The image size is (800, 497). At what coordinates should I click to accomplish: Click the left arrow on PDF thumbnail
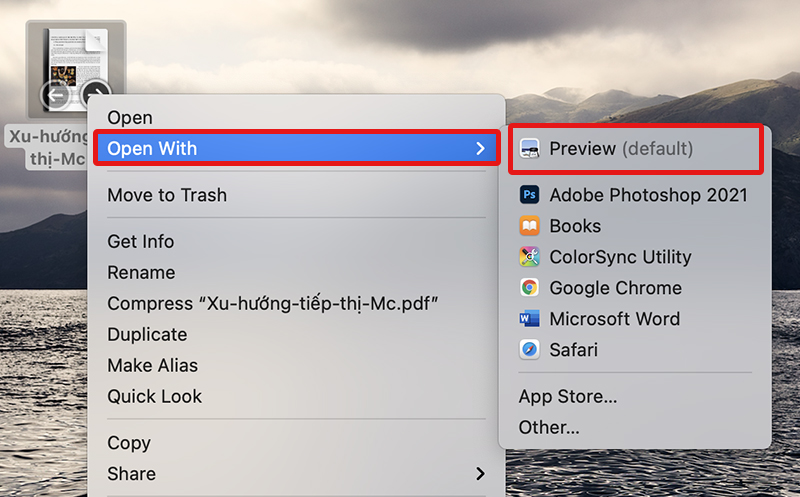tap(55, 95)
